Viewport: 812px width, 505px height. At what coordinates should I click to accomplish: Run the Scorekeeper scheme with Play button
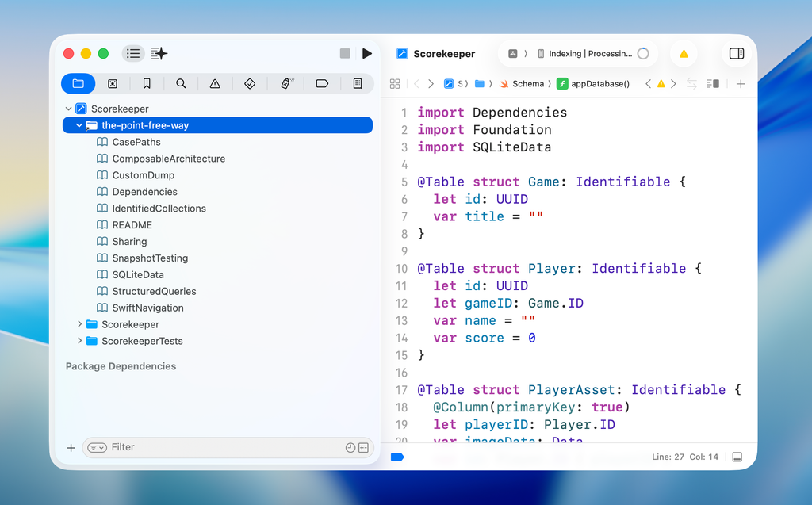(366, 53)
